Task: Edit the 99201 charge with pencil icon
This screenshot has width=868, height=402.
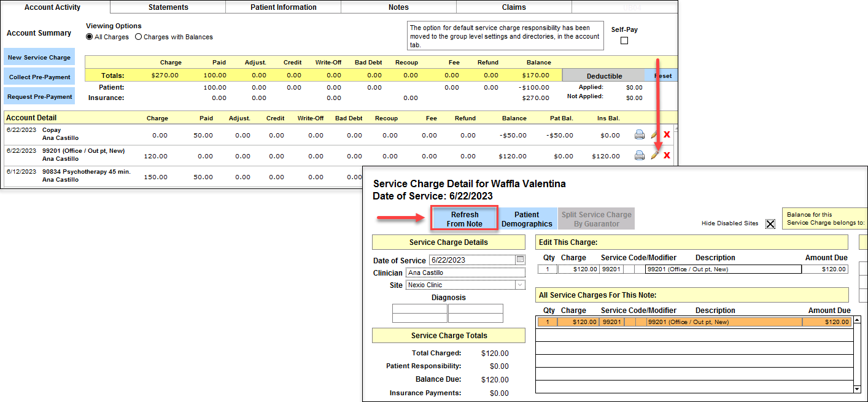Action: (x=655, y=155)
